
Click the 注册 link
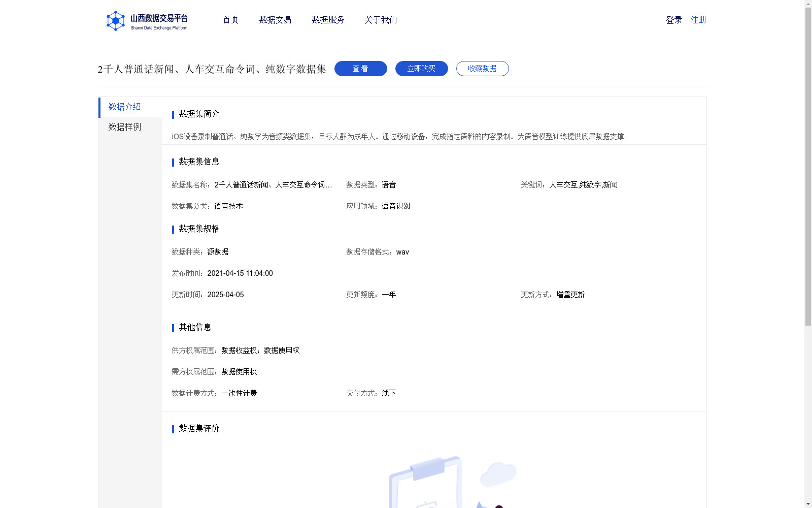[698, 20]
